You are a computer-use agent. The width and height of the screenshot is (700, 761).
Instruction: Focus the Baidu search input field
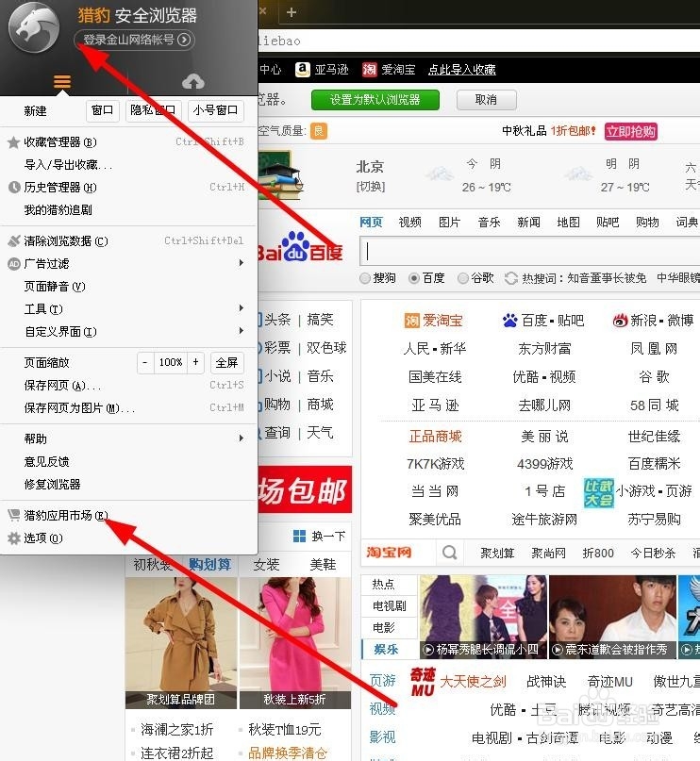[529, 252]
